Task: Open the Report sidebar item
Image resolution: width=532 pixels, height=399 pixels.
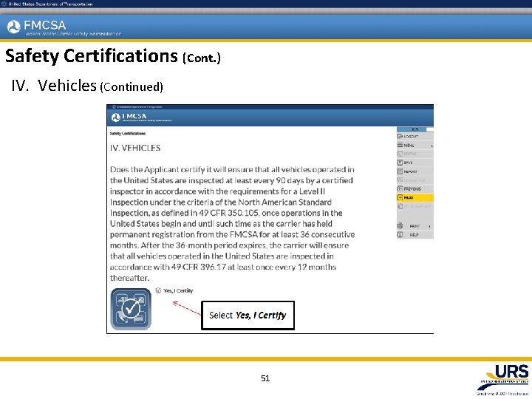Action: [x=415, y=171]
